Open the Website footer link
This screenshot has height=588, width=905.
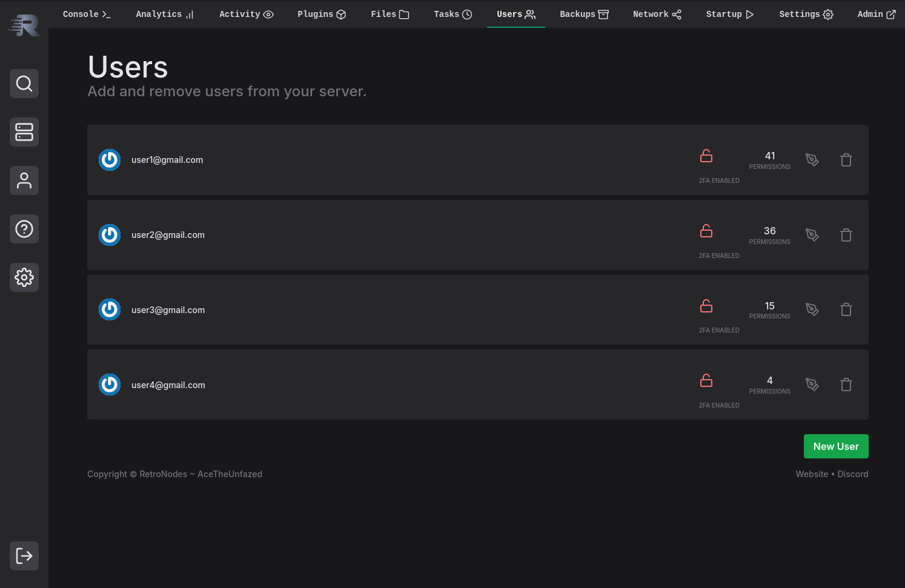coord(812,474)
